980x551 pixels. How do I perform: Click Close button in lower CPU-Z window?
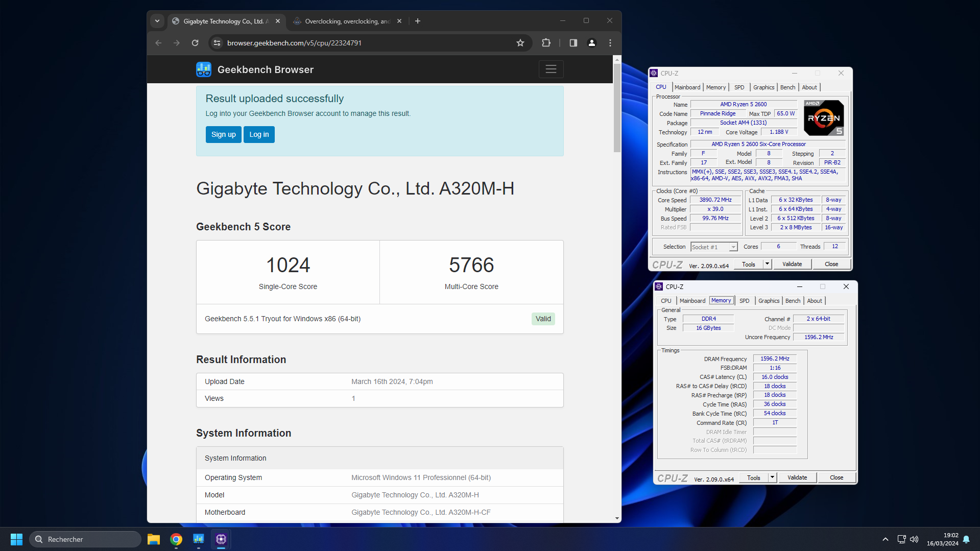[x=836, y=478]
